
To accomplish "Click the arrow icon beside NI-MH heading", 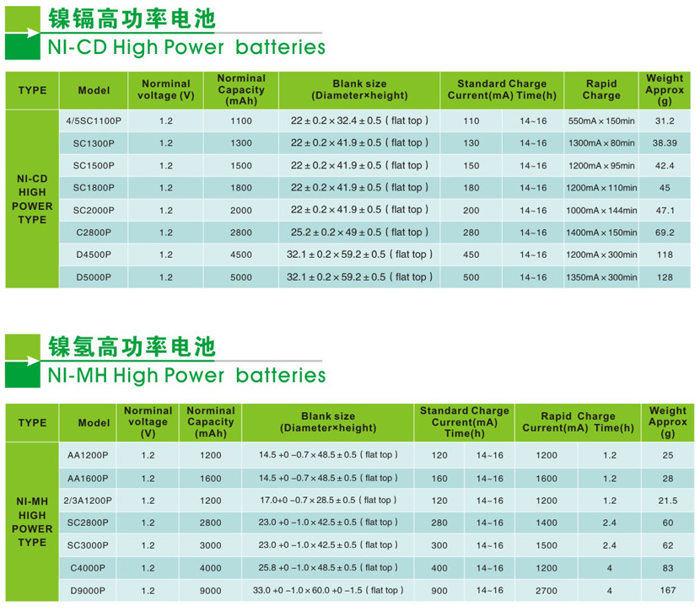I will click(22, 361).
